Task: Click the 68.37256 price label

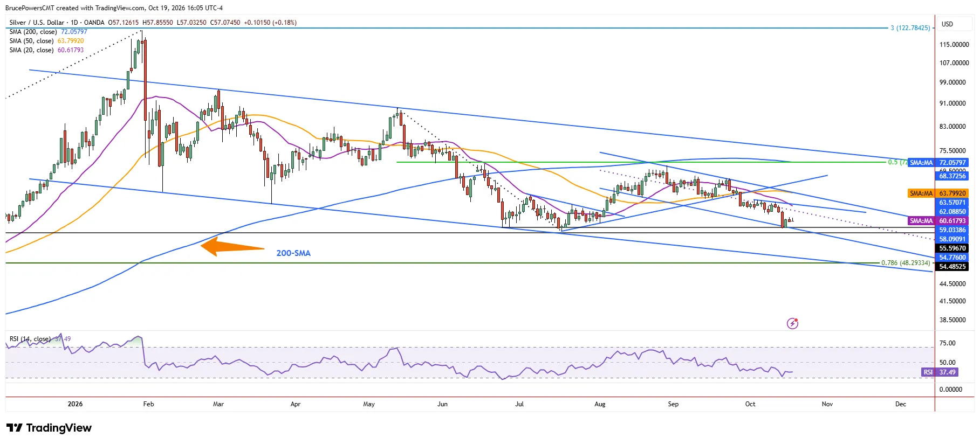Action: (x=952, y=176)
